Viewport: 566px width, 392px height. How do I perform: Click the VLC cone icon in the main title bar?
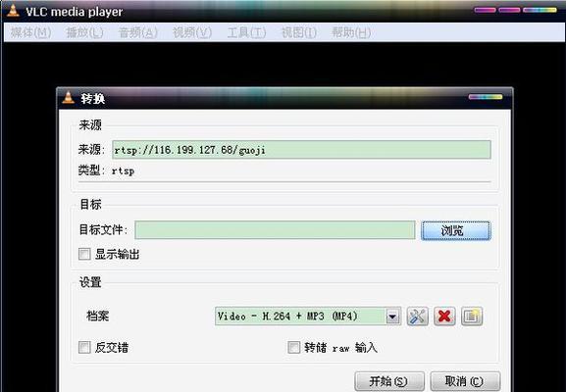(x=13, y=11)
